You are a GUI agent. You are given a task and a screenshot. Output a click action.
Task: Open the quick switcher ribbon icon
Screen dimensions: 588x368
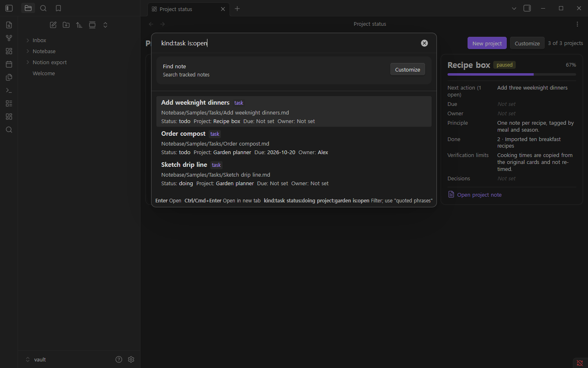tap(9, 25)
